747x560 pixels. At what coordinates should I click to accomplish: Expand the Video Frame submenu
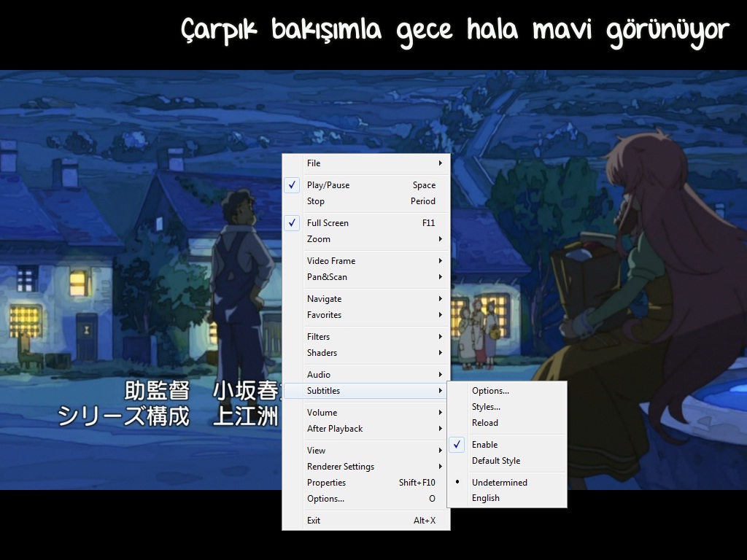click(366, 261)
